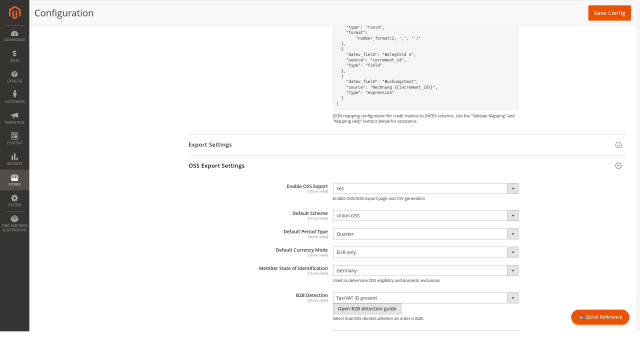Open the System sidebar menu

tap(15, 200)
